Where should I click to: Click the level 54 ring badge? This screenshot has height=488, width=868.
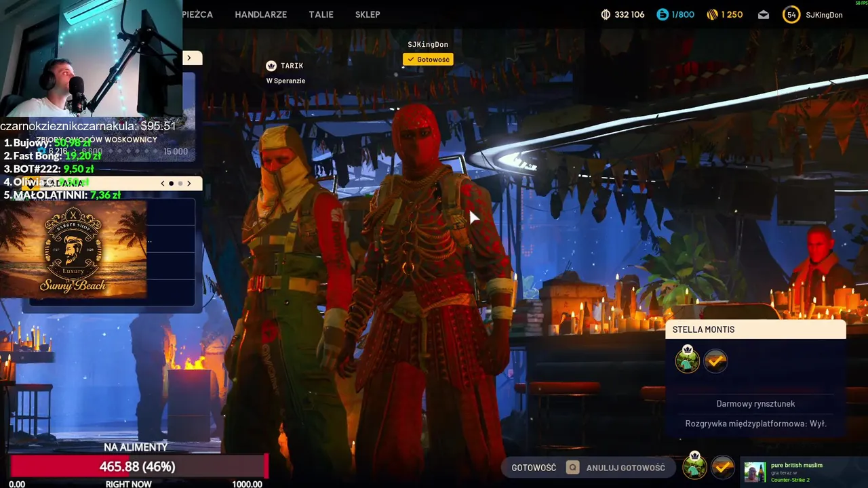791,14
